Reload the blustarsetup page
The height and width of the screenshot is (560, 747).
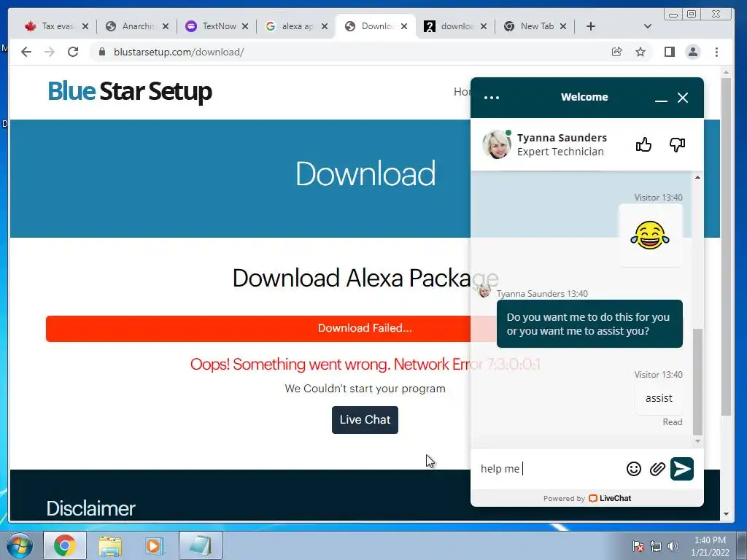tap(73, 52)
